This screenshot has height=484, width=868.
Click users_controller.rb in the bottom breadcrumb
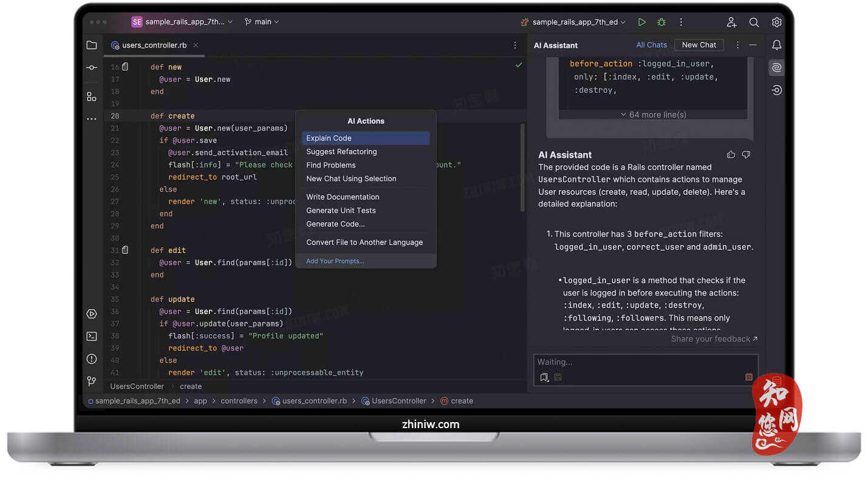click(x=309, y=401)
